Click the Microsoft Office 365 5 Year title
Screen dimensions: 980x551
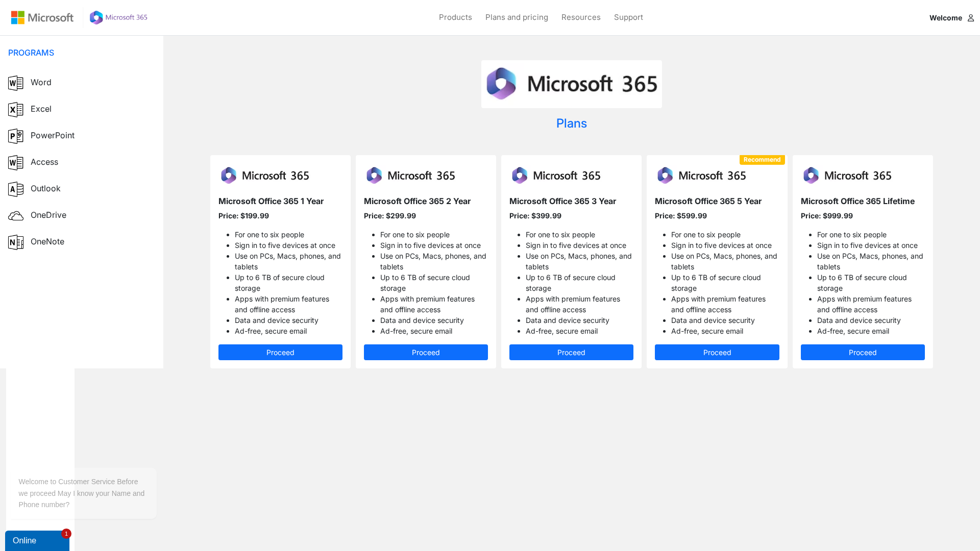tap(708, 201)
